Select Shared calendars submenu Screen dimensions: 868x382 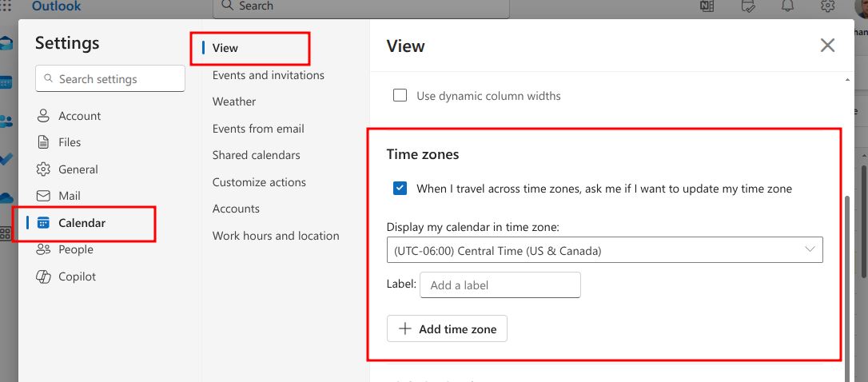click(257, 156)
